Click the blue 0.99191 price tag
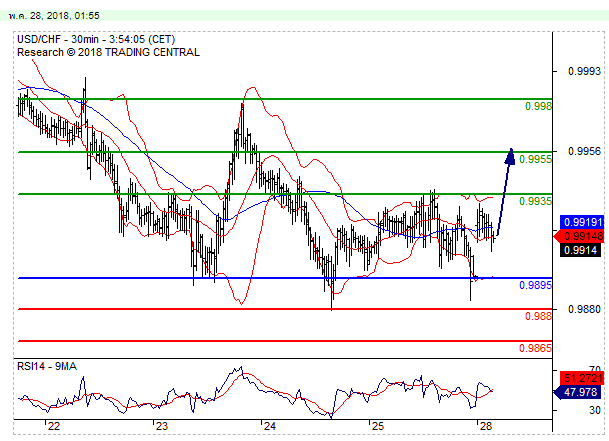 pos(582,222)
